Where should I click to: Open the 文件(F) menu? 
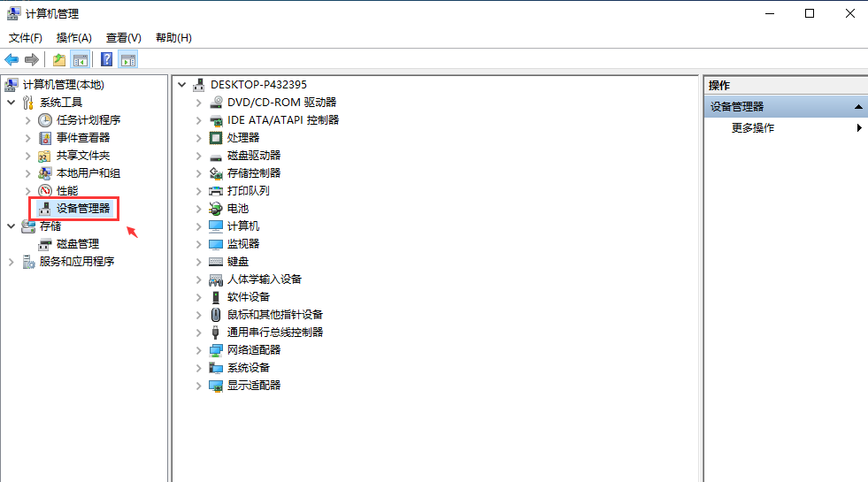coord(26,38)
